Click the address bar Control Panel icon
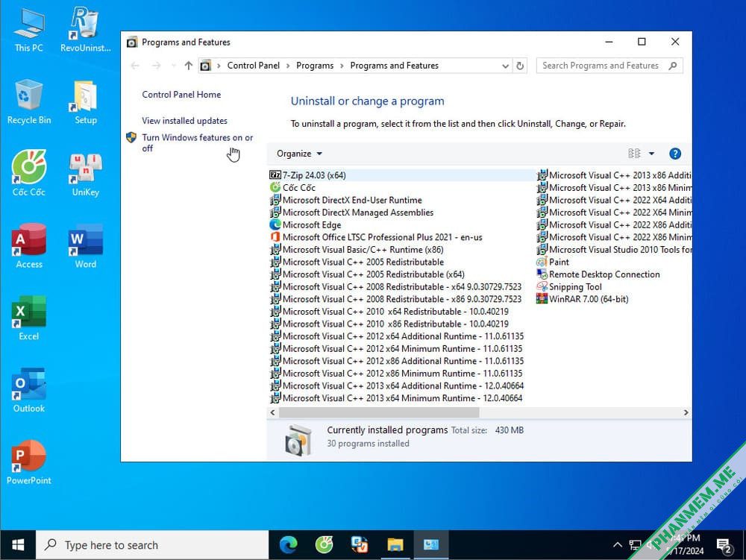The height and width of the screenshot is (560, 746). (x=205, y=66)
